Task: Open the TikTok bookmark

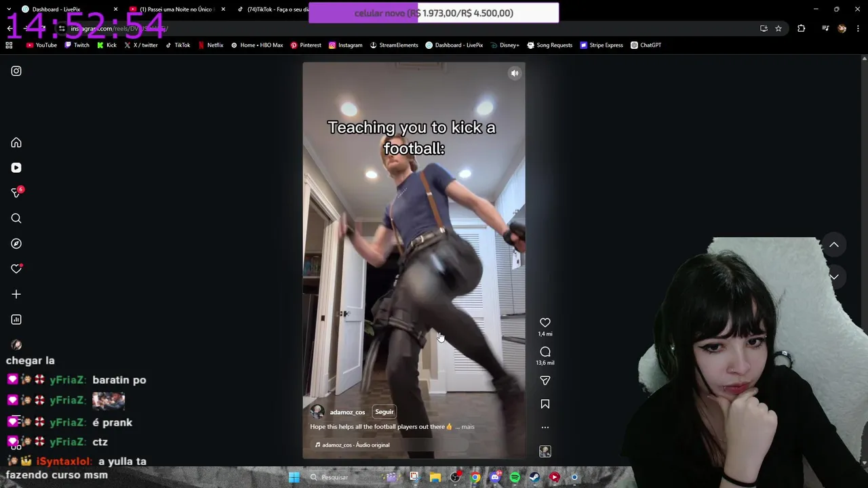Action: pyautogui.click(x=178, y=45)
